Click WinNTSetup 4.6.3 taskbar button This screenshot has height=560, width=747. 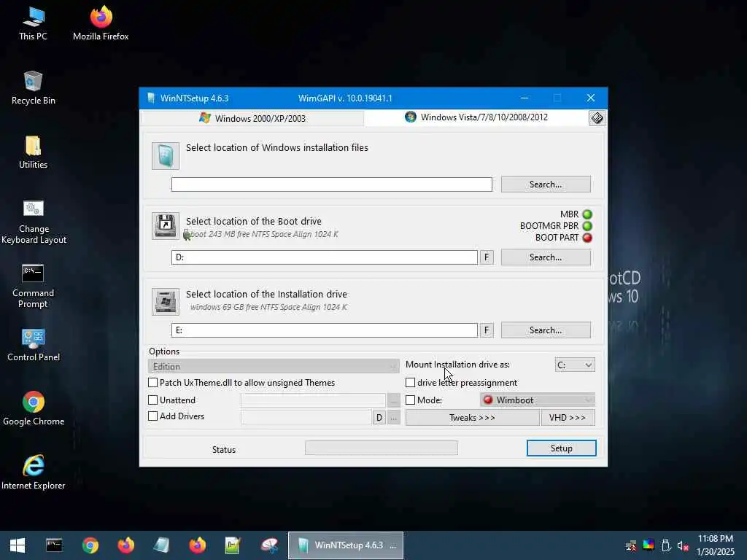click(x=346, y=545)
